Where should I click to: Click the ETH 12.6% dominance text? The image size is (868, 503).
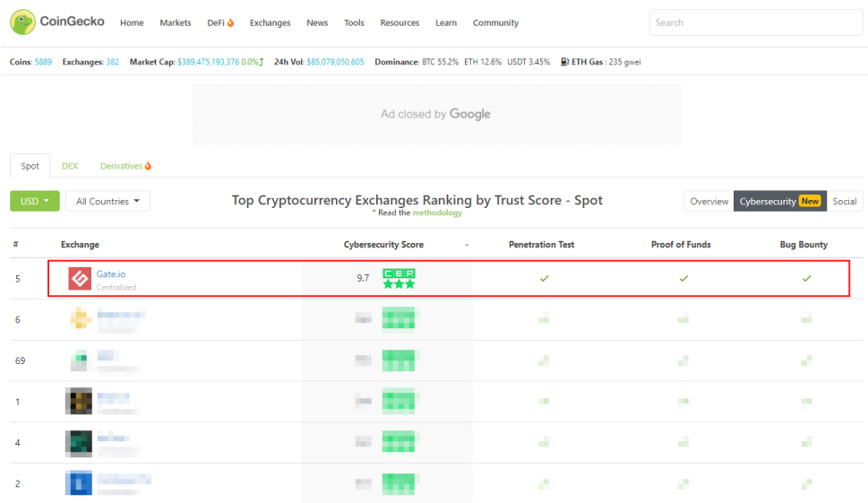(x=483, y=62)
